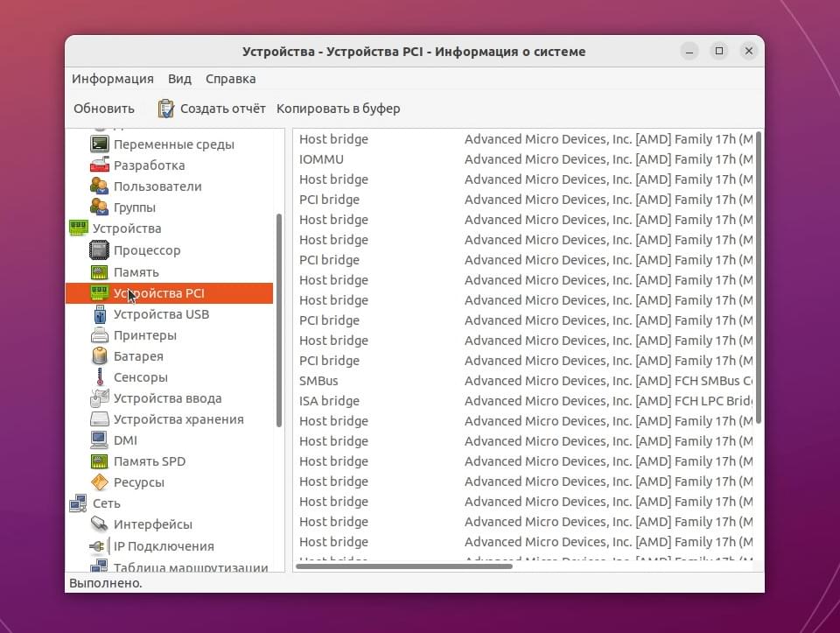The image size is (840, 633).
Task: Select Разработка tree entry
Action: [x=149, y=165]
